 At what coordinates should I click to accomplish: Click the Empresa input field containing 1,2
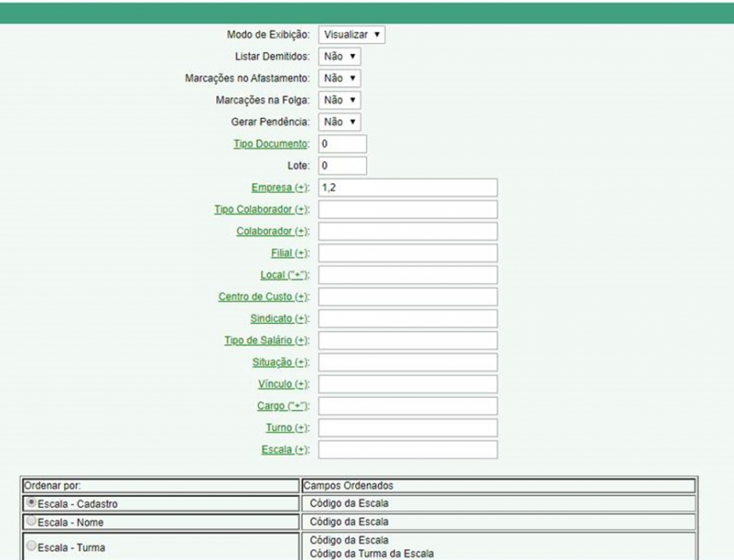tap(408, 187)
